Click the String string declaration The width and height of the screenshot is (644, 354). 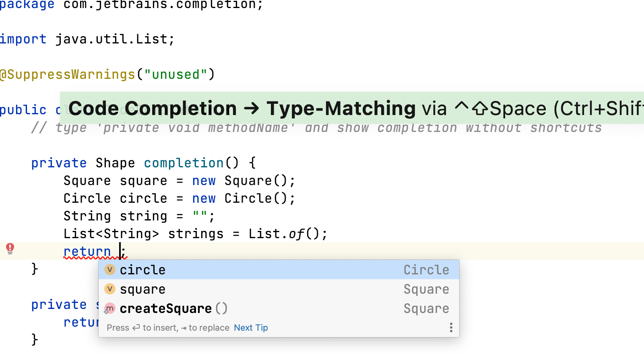coord(139,216)
